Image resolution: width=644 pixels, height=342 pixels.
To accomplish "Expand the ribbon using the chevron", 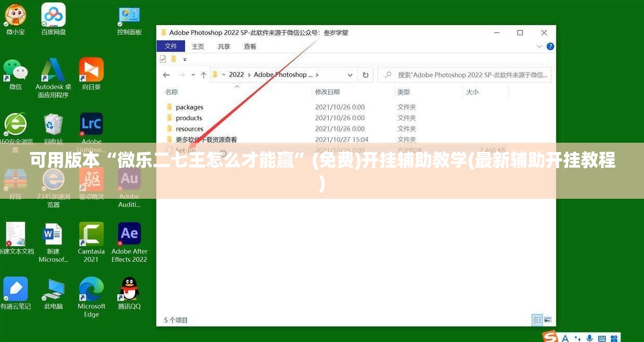I will pos(540,46).
